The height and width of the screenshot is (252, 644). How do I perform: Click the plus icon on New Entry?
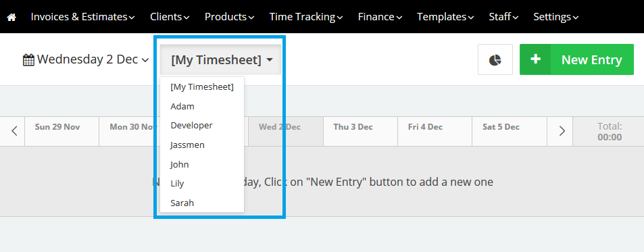coord(535,59)
